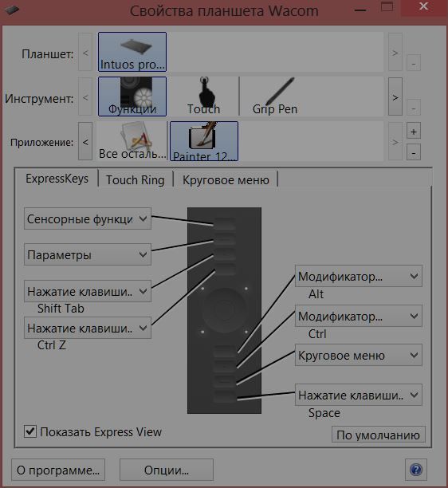This screenshot has height=488, width=448.
Task: Select the Все остальные application icon
Action: [132, 141]
